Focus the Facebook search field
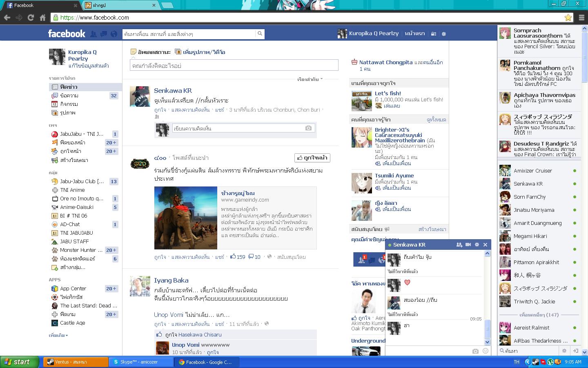Viewport: 588px width, 368px height. pos(189,34)
